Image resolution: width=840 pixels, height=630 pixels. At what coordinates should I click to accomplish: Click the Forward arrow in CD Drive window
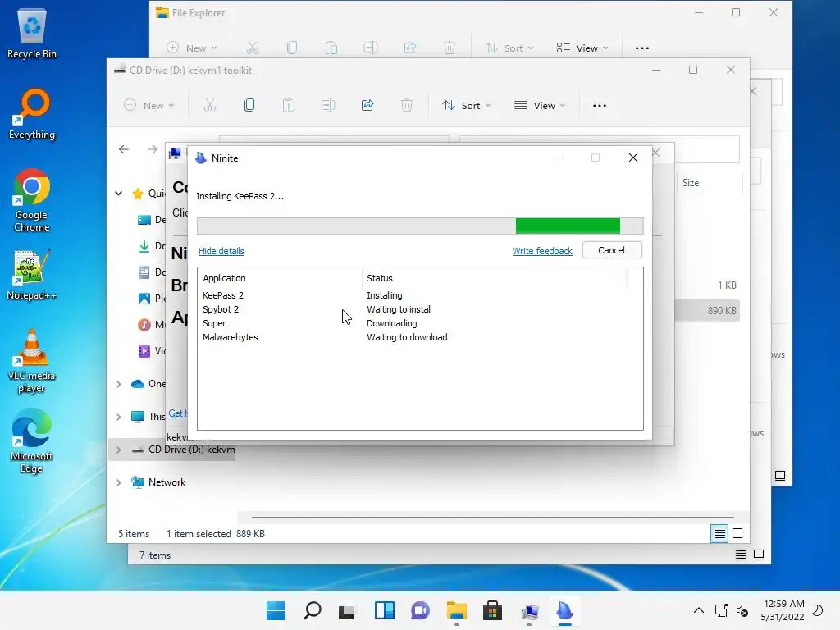pos(153,149)
